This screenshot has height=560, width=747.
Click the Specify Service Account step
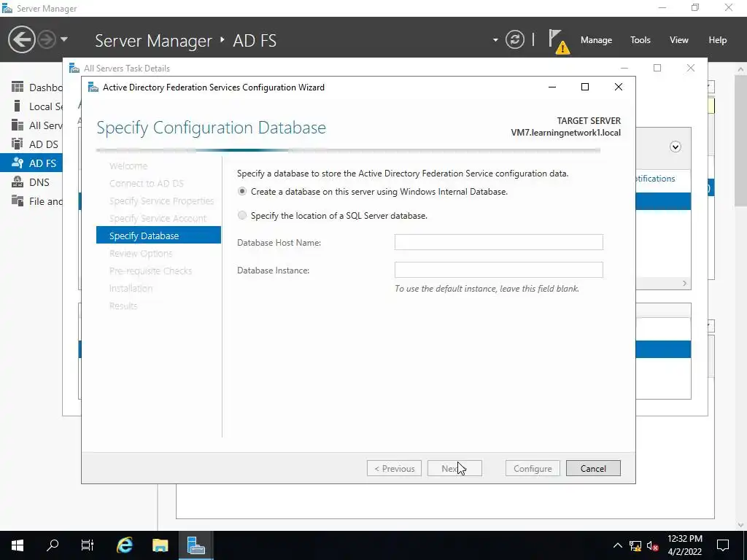(x=158, y=218)
